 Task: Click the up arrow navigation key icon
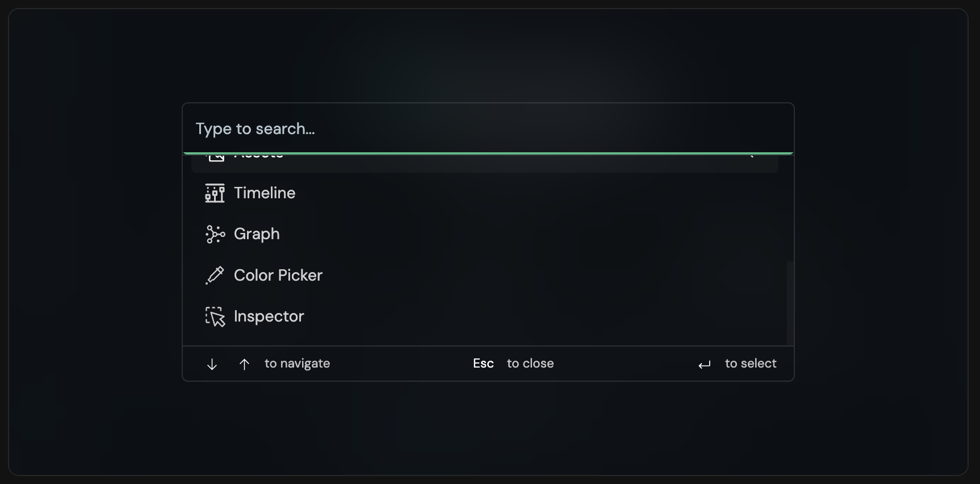[x=244, y=364]
